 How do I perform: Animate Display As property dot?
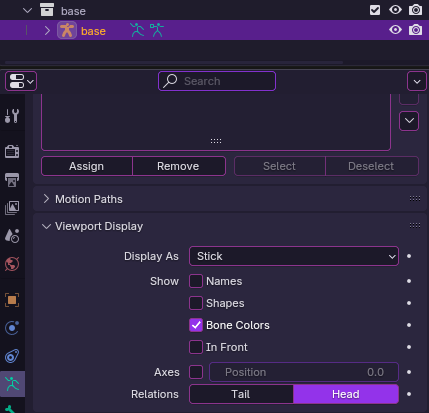tap(409, 256)
